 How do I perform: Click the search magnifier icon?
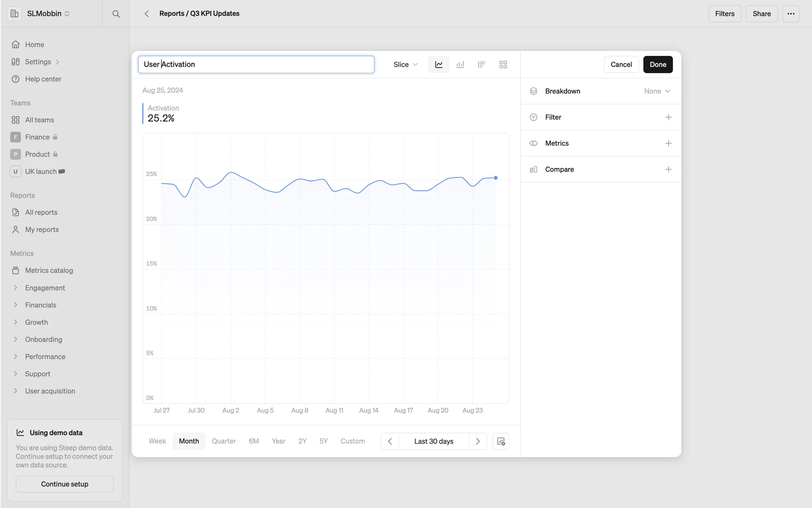point(116,14)
